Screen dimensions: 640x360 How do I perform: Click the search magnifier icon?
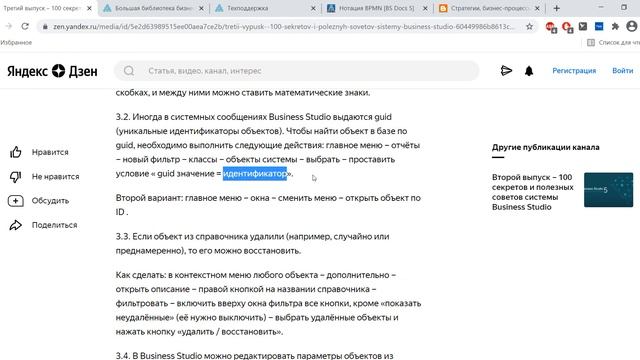pos(129,71)
